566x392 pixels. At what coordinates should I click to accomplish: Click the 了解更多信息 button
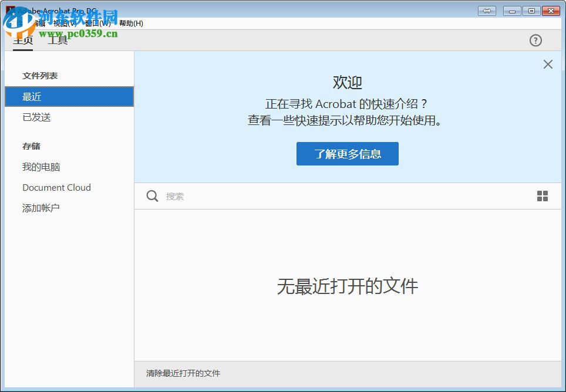click(x=347, y=154)
